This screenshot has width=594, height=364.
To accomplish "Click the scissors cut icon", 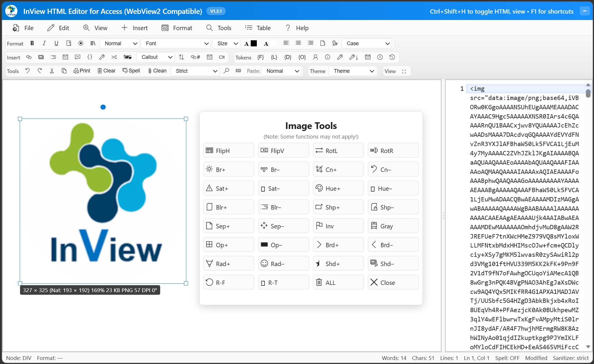I will [52, 71].
